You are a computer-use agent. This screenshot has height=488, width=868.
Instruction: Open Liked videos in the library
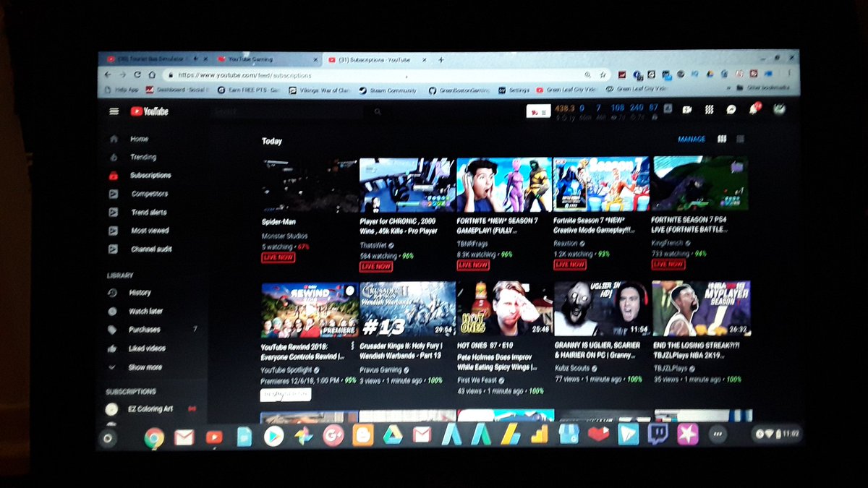(x=136, y=348)
